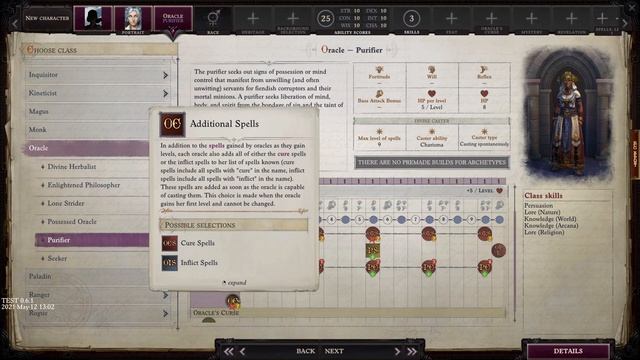Viewport: 640px width, 360px height.
Task: Click the green PS feature icon at level 5
Action: [x=373, y=250]
